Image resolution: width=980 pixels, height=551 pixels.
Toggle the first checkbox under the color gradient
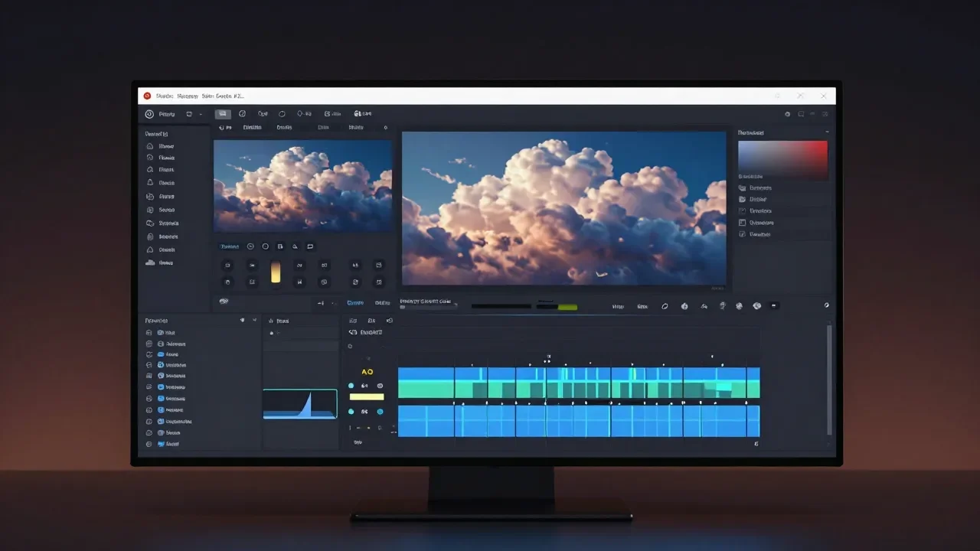(x=742, y=187)
